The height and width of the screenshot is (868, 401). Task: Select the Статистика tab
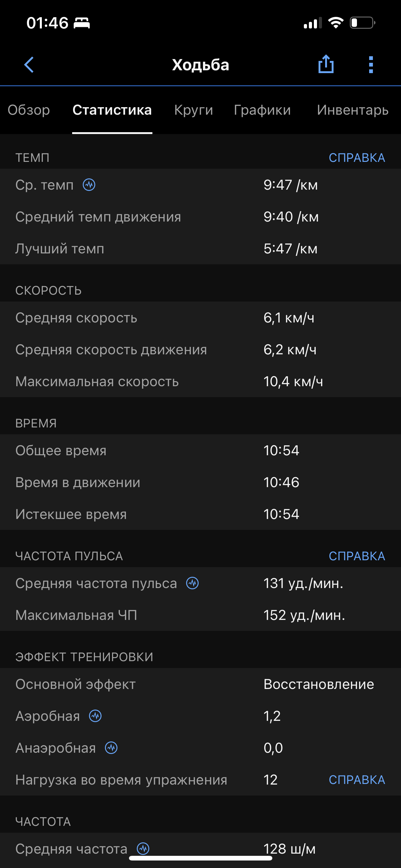click(112, 110)
